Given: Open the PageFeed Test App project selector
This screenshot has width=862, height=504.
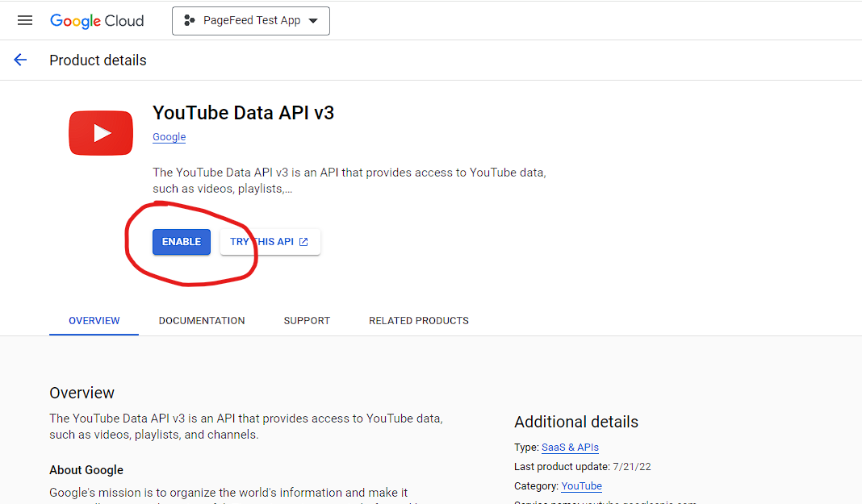Looking at the screenshot, I should tap(251, 21).
